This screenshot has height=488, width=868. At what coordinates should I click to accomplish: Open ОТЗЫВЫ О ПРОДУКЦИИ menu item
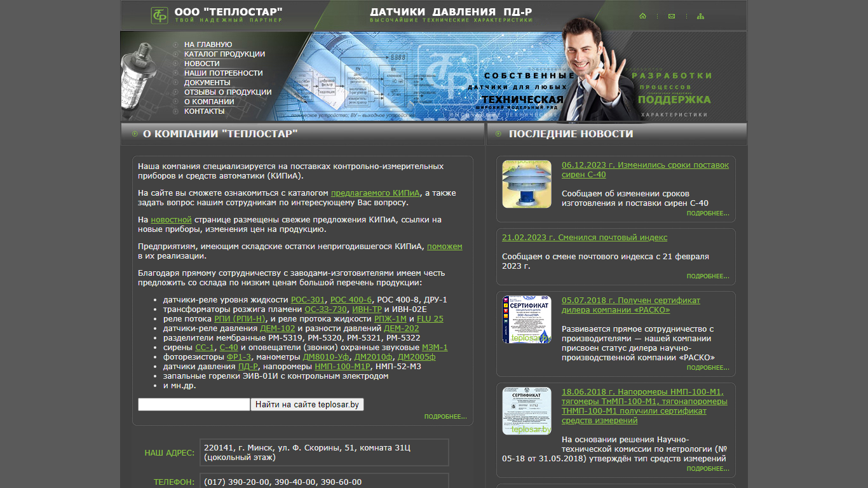click(227, 92)
